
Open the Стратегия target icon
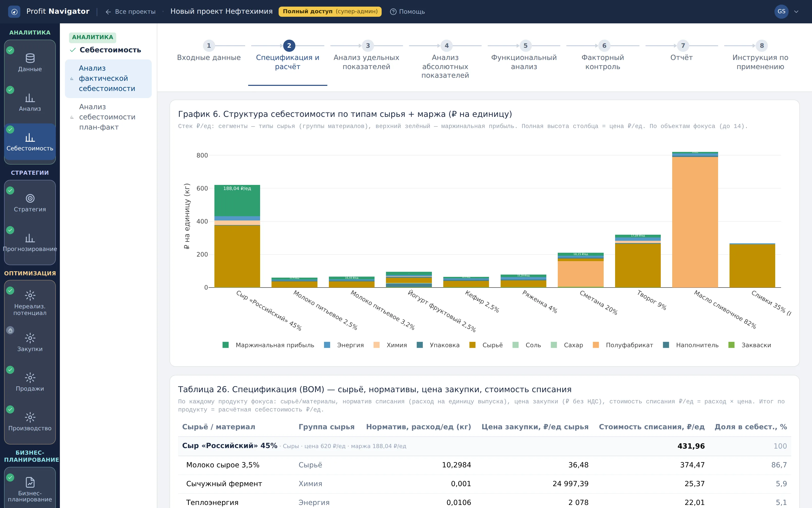pos(30,199)
